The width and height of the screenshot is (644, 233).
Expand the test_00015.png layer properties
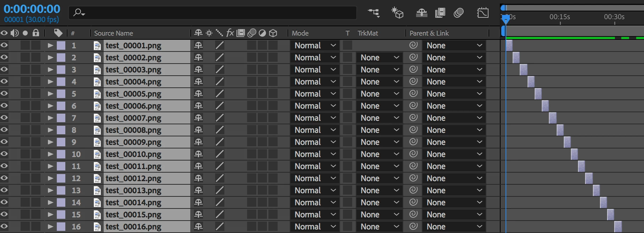point(50,214)
